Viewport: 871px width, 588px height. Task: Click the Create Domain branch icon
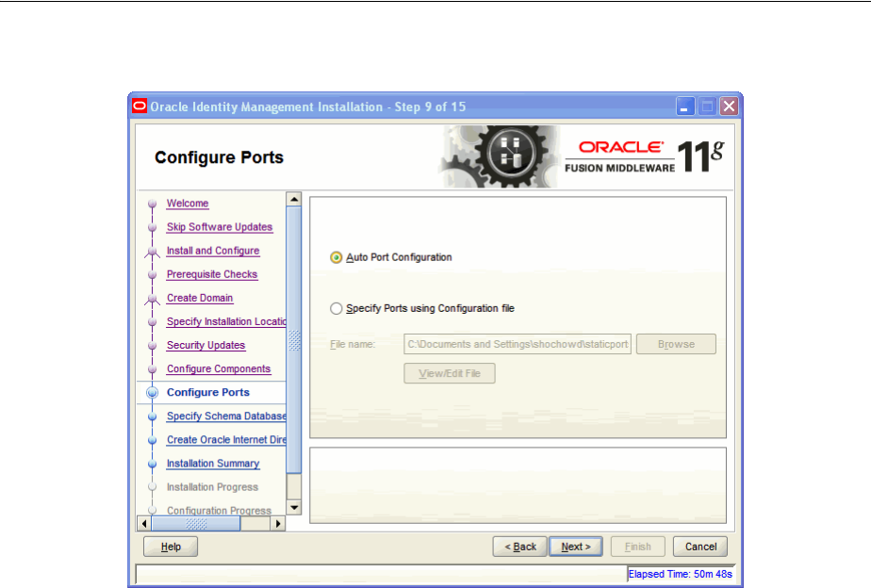[152, 300]
